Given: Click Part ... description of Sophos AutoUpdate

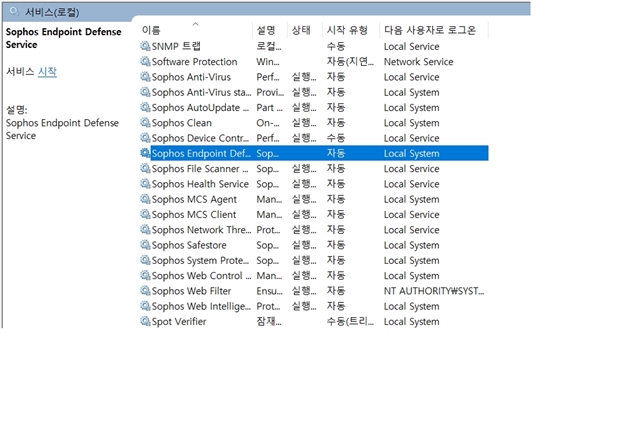Looking at the screenshot, I should point(269,107).
